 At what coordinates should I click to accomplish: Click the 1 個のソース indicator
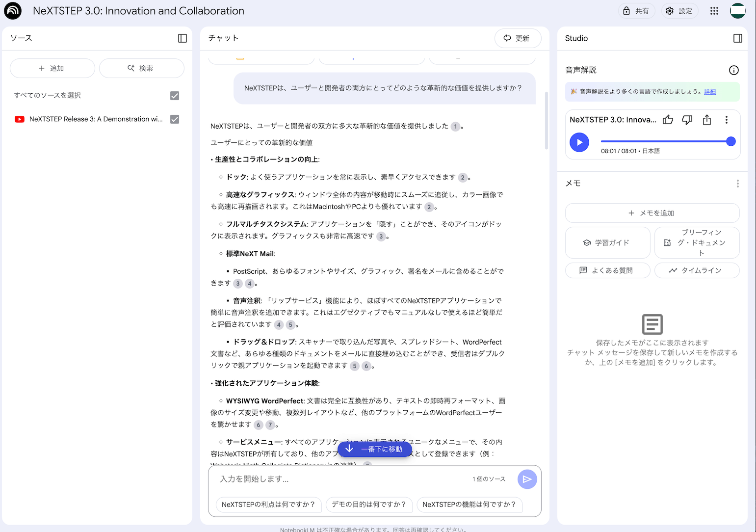tap(489, 479)
